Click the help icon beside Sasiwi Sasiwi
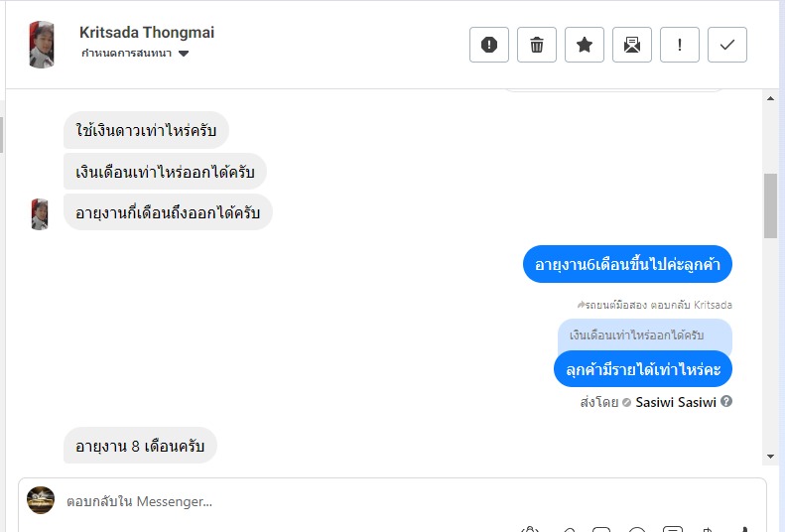The width and height of the screenshot is (785, 532). pos(726,402)
